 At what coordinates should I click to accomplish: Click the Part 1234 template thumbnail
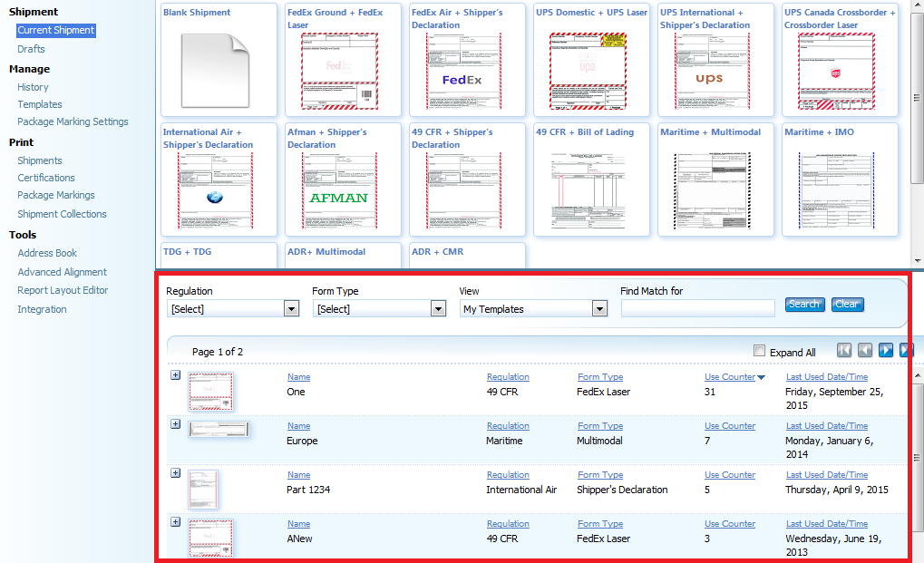[203, 490]
